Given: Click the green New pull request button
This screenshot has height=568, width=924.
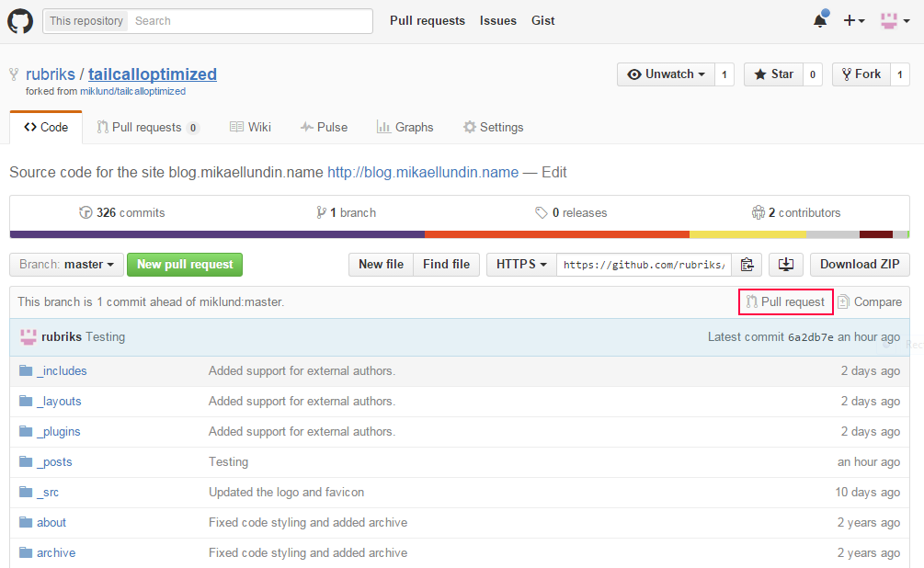Looking at the screenshot, I should (x=185, y=265).
